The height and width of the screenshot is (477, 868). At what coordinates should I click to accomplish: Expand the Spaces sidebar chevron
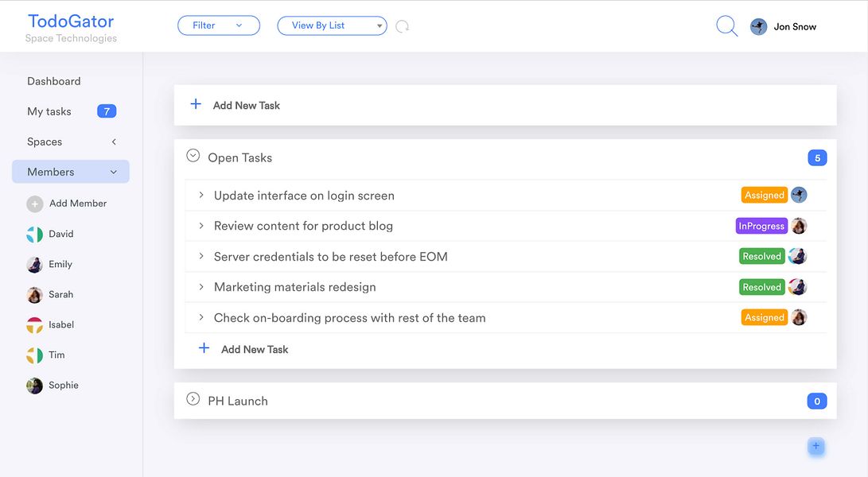114,142
